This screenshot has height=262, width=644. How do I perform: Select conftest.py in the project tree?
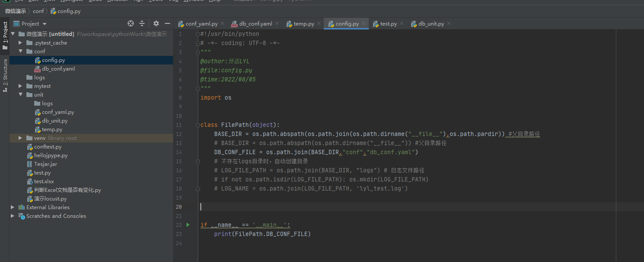pos(91,147)
